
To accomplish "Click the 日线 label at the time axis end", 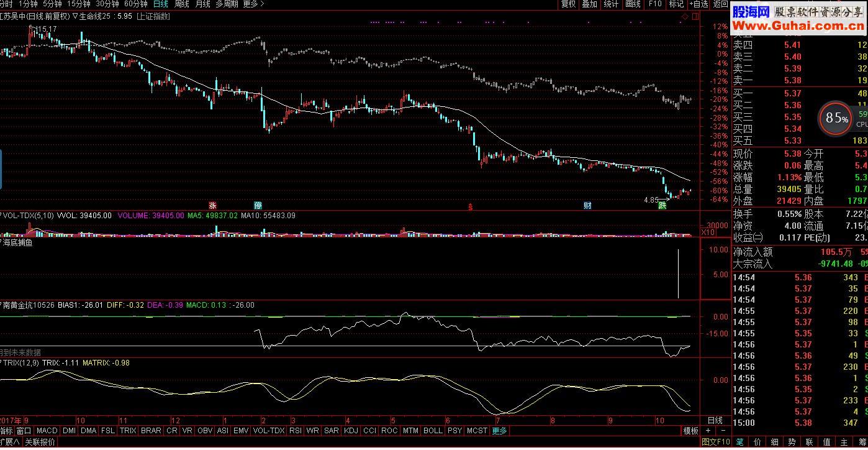I will point(715,420).
